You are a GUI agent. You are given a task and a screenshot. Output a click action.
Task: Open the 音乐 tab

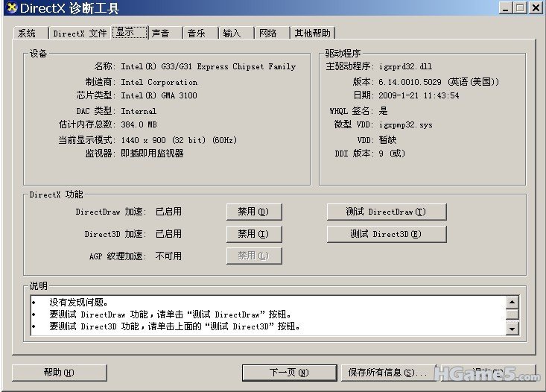click(197, 34)
